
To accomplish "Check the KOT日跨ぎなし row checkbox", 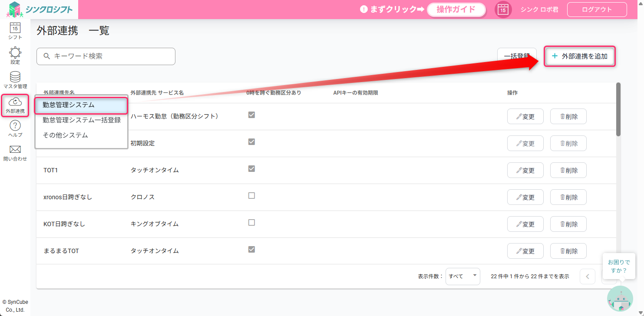I will point(251,223).
